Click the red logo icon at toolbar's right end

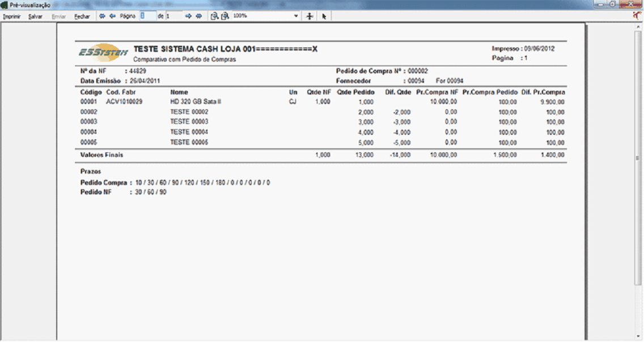(x=638, y=16)
